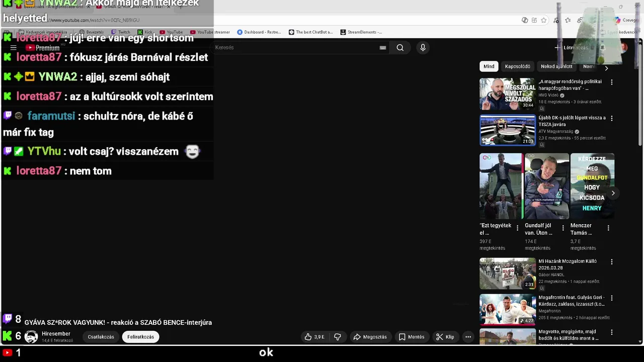Open Mi Hazánk Mozgalom Kálló thumbnail
Screen dimensions: 644x362
point(508,274)
